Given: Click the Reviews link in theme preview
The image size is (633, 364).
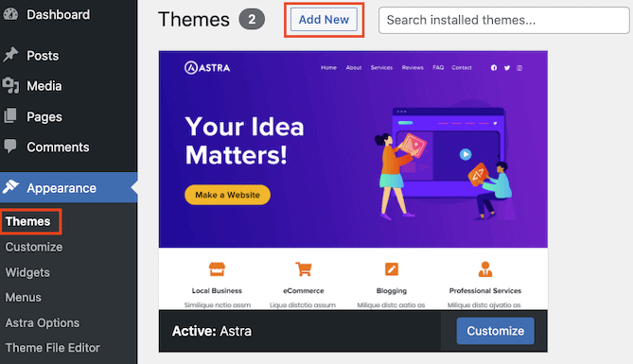Looking at the screenshot, I should 413,68.
